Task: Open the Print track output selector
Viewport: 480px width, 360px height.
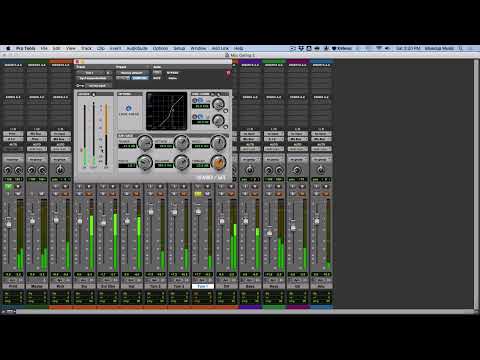Action: click(x=13, y=139)
